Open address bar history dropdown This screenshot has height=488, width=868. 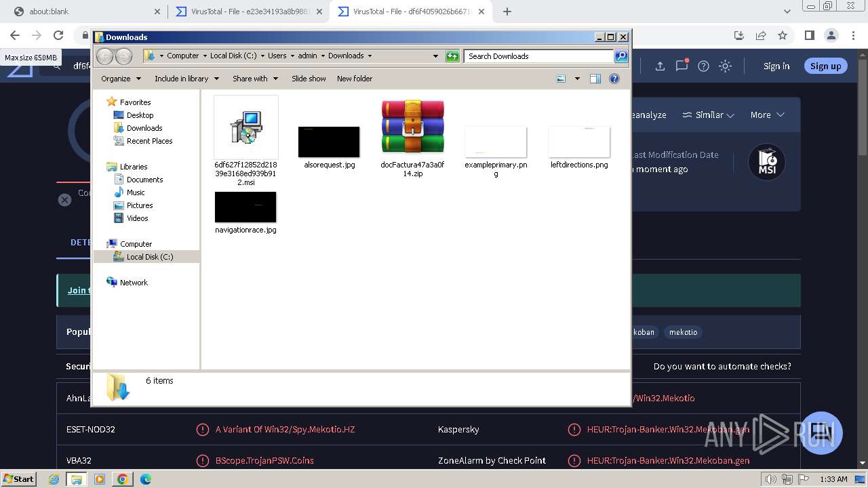point(435,56)
